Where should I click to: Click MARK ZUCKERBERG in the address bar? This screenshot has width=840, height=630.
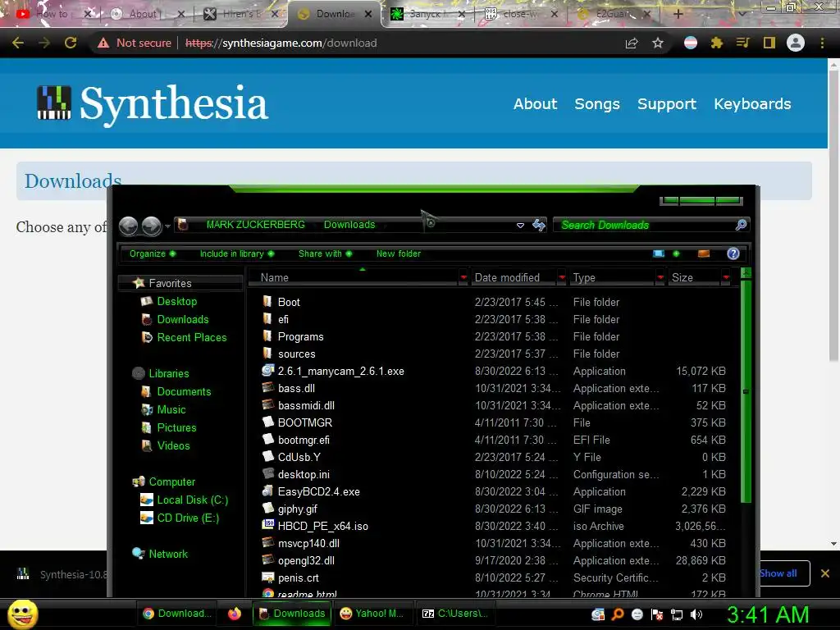point(256,225)
